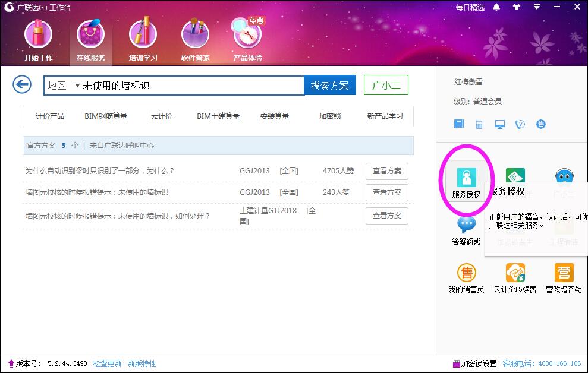
Task: Click the blue back arrow button
Action: click(x=22, y=84)
